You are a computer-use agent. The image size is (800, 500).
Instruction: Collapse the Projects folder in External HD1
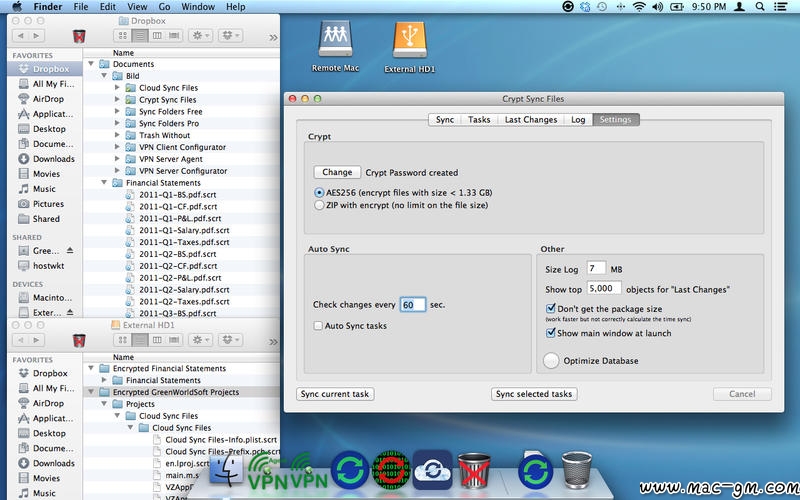click(105, 404)
